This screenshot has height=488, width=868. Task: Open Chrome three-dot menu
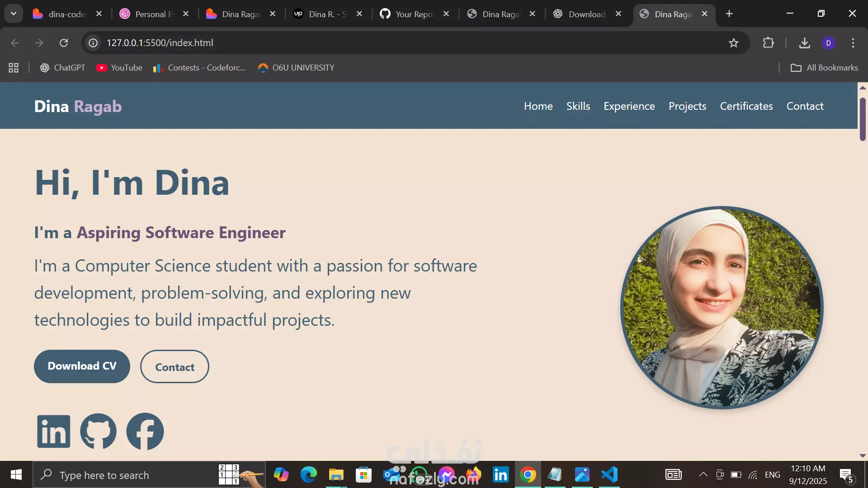853,43
